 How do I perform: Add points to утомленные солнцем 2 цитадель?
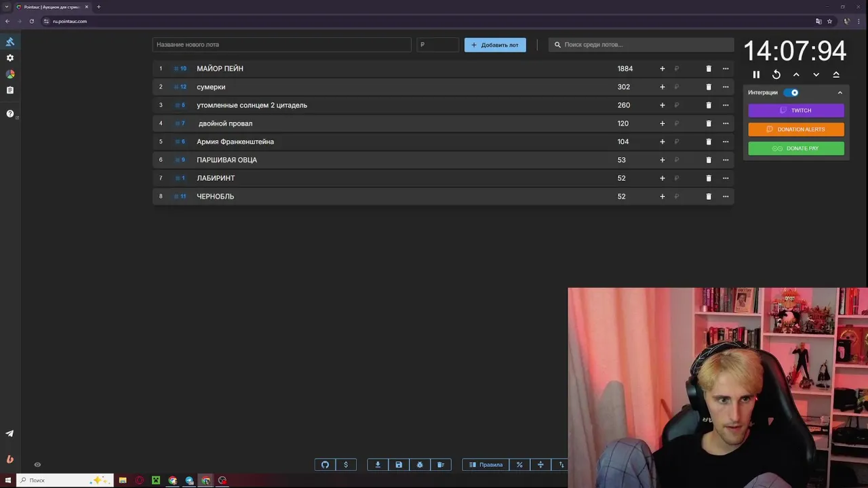pos(663,105)
